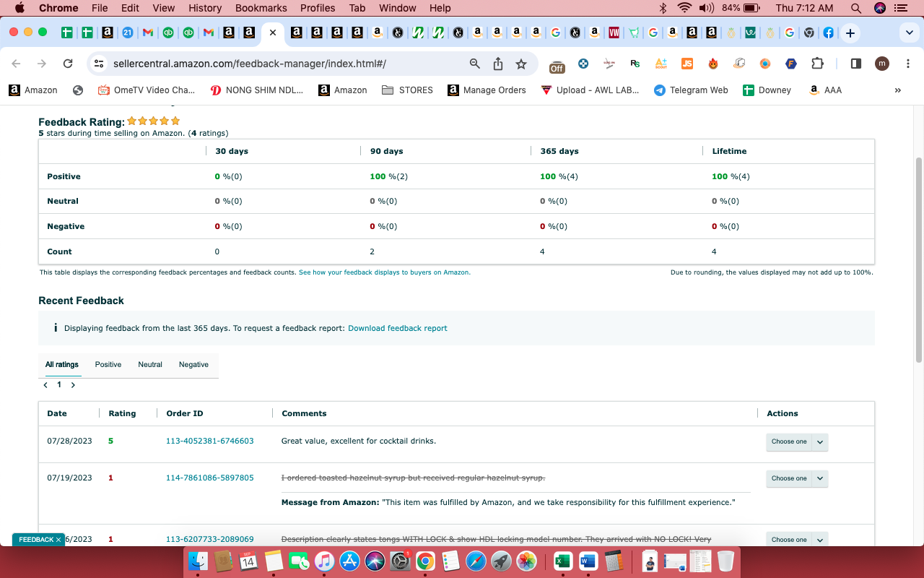This screenshot has height=578, width=924.
Task: Open Microsoft Word from the Dock
Action: (588, 561)
